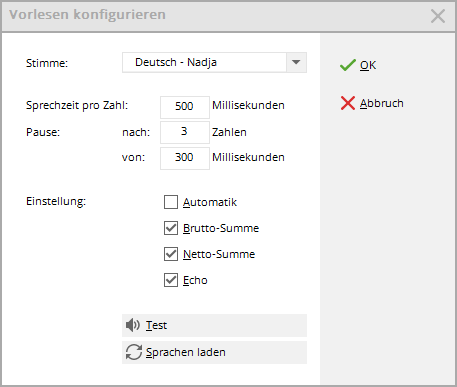Disable the Netto-Summe checkbox
Image resolution: width=457 pixels, height=387 pixels.
tap(171, 254)
